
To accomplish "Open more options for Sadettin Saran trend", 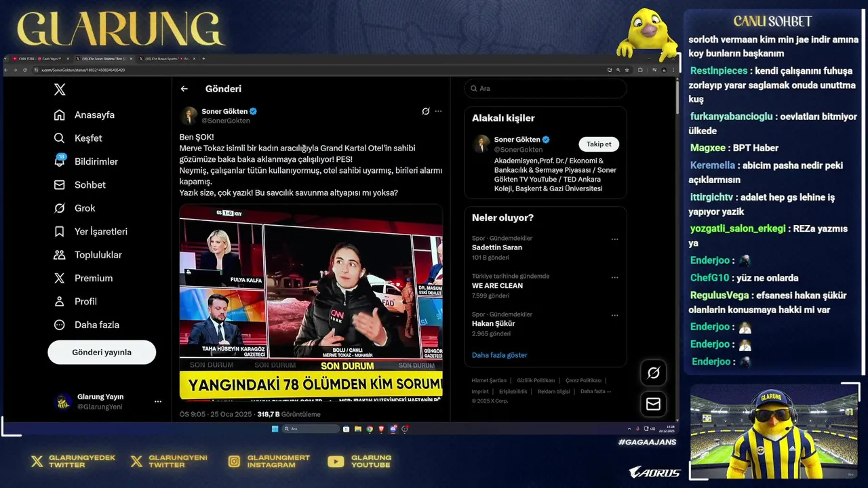I will click(614, 239).
